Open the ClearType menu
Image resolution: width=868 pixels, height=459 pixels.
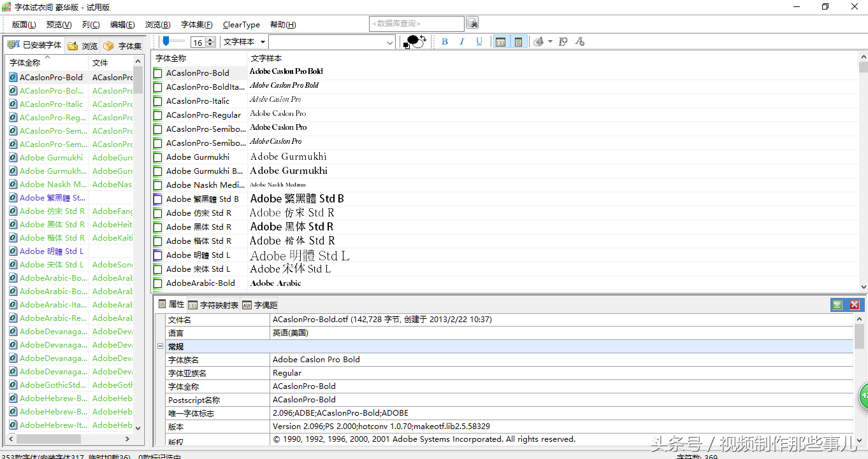242,25
